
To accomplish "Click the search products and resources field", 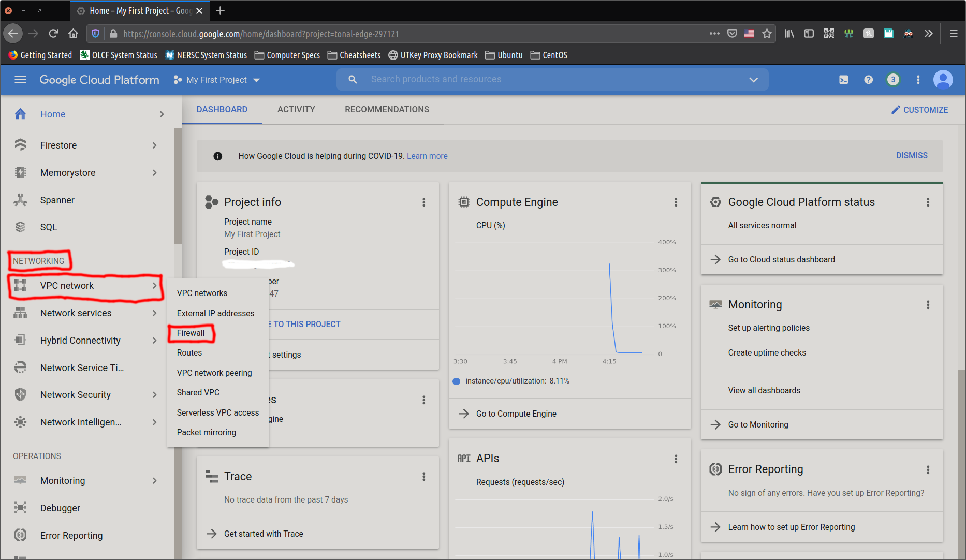I will [x=552, y=80].
